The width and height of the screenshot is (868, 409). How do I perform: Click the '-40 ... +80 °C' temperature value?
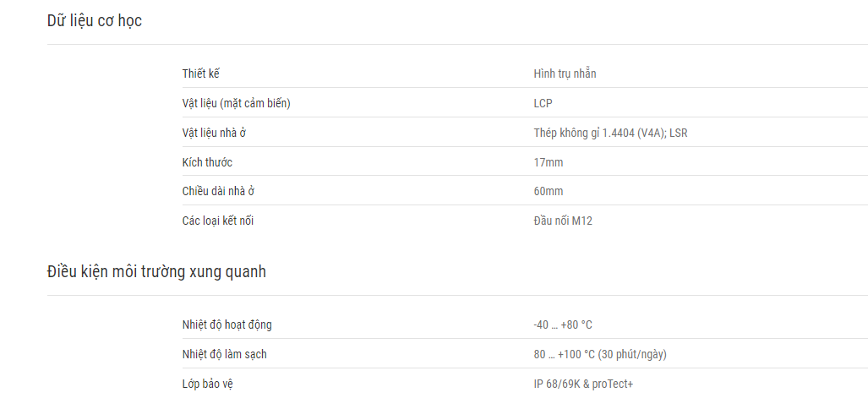[x=563, y=324]
